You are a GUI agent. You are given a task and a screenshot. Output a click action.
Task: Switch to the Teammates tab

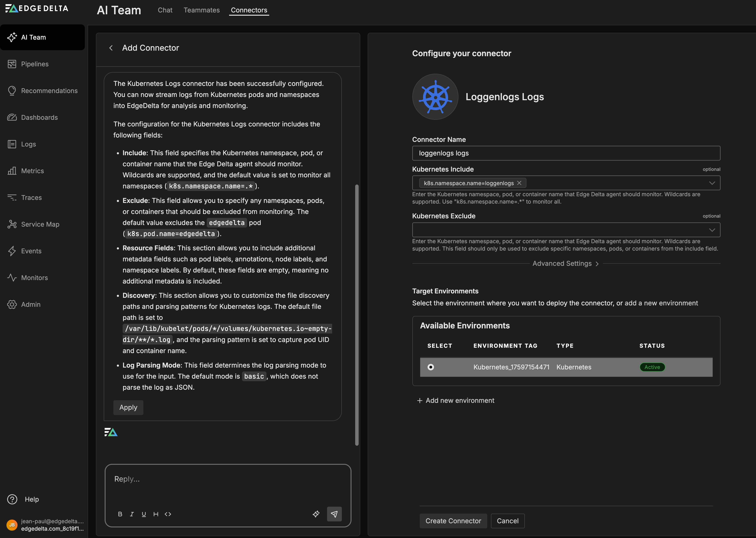[201, 10]
